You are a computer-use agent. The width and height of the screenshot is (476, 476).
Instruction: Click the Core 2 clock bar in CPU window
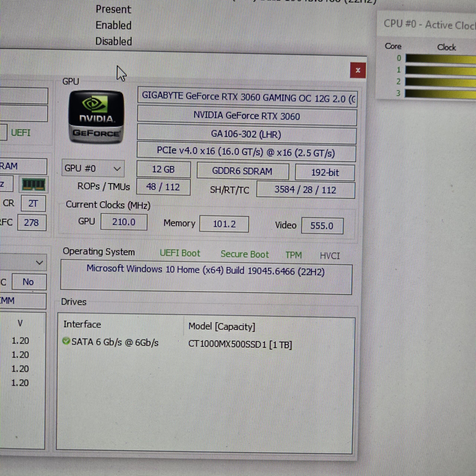[x=440, y=82]
